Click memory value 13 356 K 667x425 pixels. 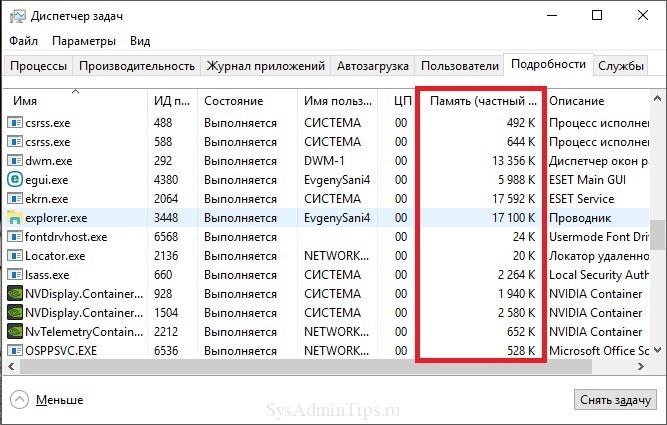click(x=513, y=161)
